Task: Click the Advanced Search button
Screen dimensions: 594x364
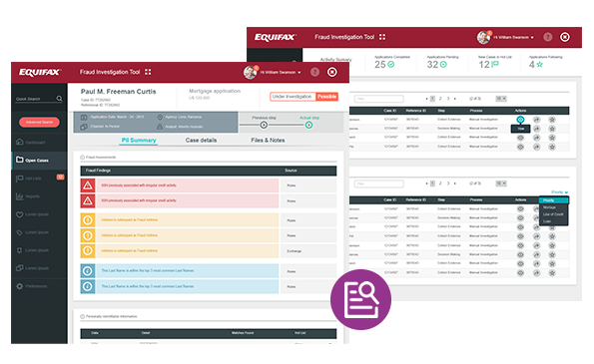Action: [x=39, y=122]
